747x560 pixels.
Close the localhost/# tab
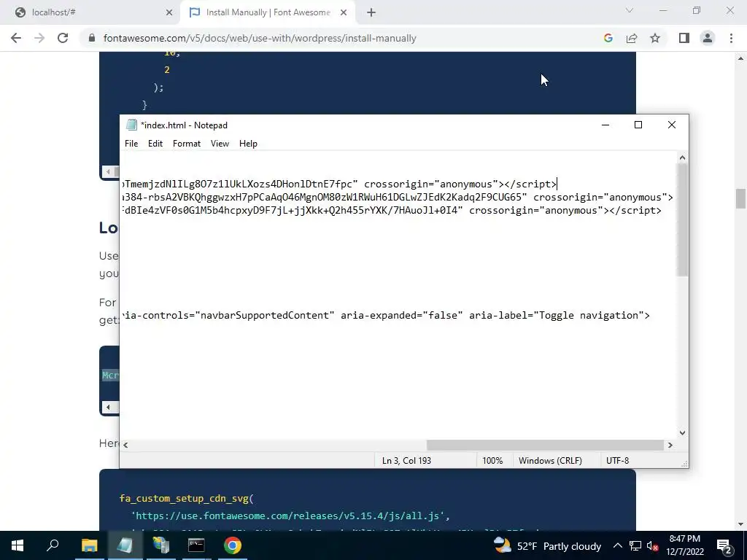click(x=169, y=12)
